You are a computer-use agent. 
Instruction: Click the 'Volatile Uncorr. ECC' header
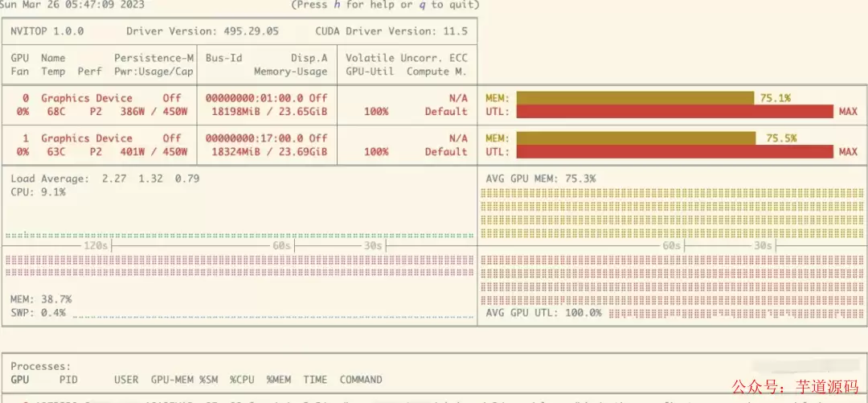pos(407,58)
